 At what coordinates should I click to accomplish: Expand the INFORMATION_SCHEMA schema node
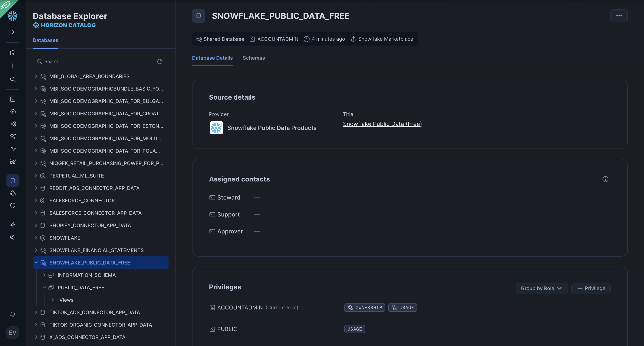tap(44, 275)
